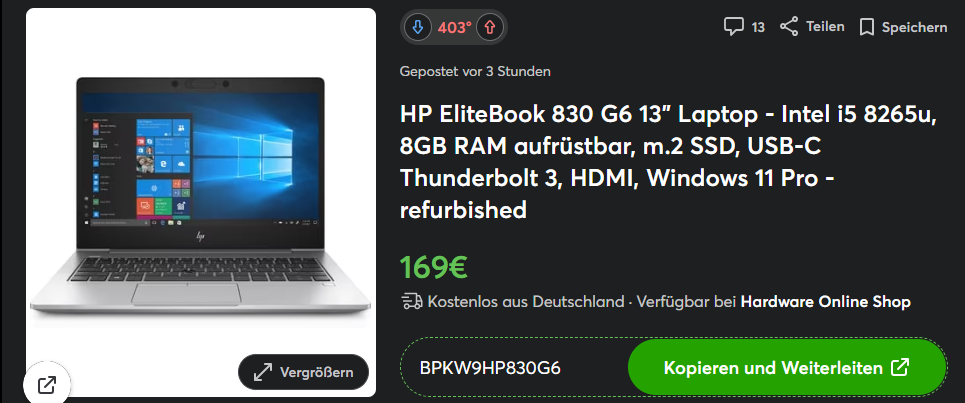The height and width of the screenshot is (403, 965).
Task: Open the Hardware Online Shop merchant link
Action: click(x=825, y=301)
